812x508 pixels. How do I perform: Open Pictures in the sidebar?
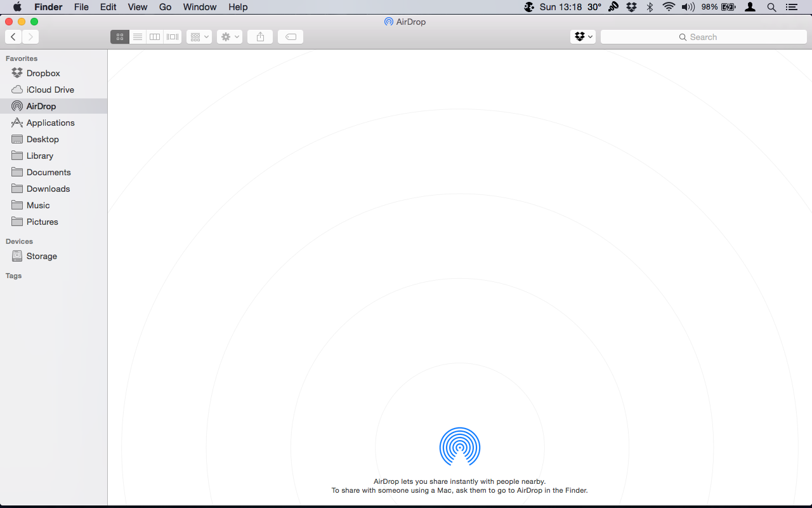(x=53, y=222)
